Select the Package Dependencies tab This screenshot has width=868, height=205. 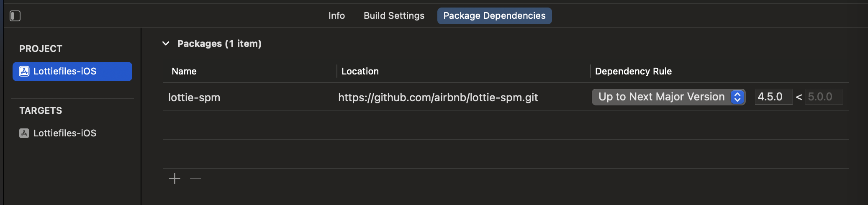[x=494, y=16]
